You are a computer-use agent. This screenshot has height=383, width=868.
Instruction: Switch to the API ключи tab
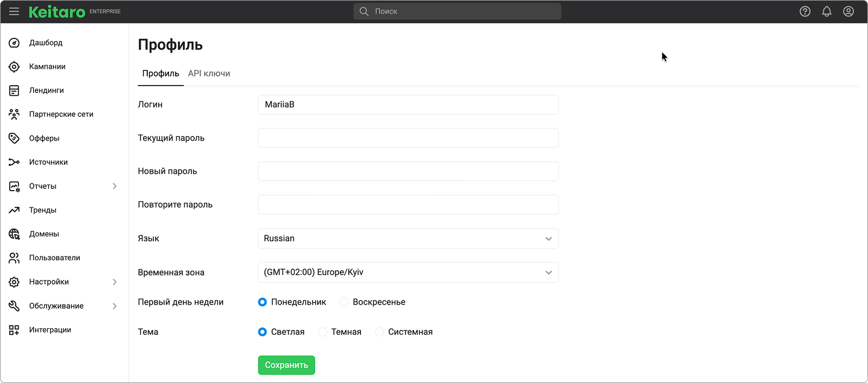click(x=209, y=74)
